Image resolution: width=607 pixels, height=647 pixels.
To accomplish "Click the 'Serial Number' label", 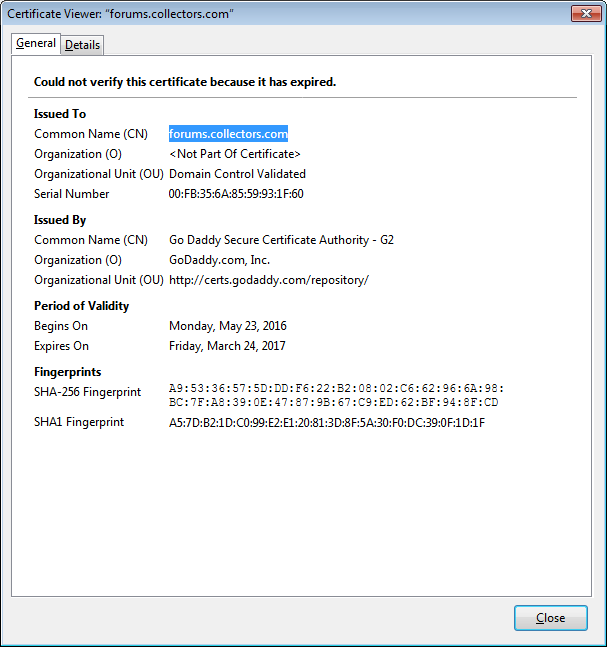I will click(x=71, y=194).
